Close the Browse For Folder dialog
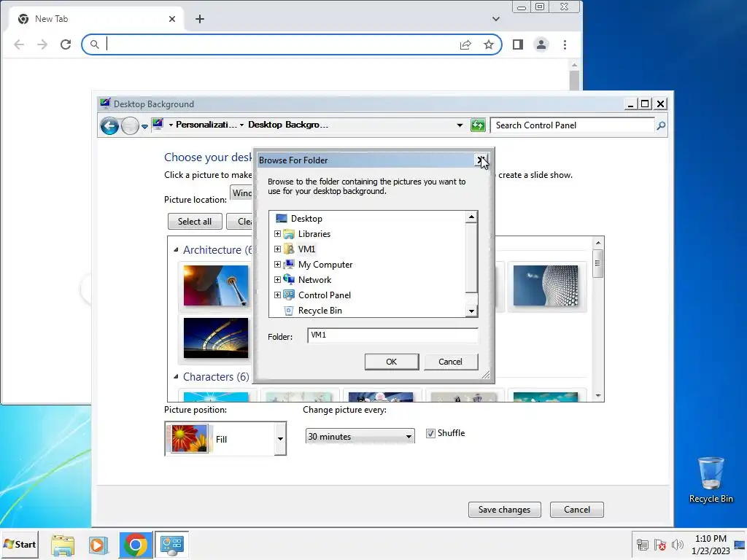Viewport: 747px width, 560px height. [481, 160]
